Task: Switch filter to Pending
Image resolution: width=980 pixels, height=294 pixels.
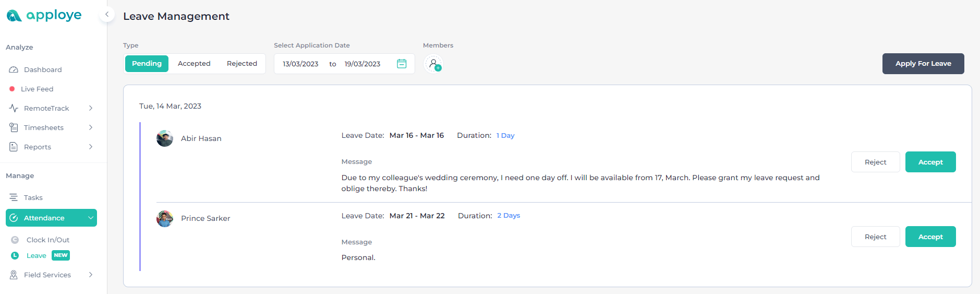Action: pos(147,64)
